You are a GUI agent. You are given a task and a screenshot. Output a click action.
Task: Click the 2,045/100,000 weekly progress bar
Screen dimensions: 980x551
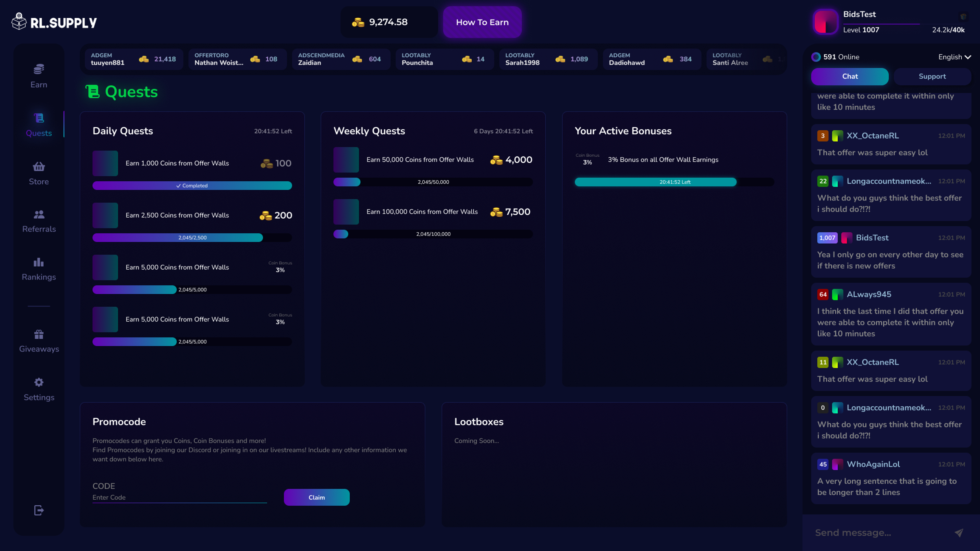click(x=433, y=234)
